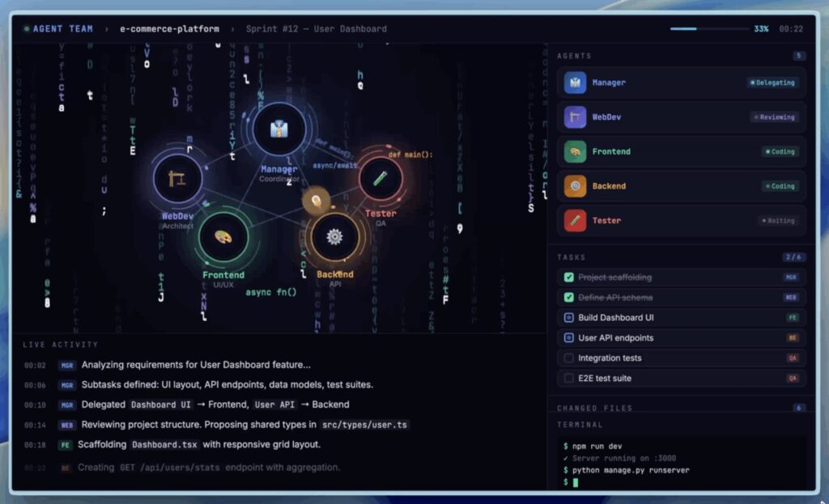Click the Backend API node in graph
The image size is (829, 504).
click(334, 237)
